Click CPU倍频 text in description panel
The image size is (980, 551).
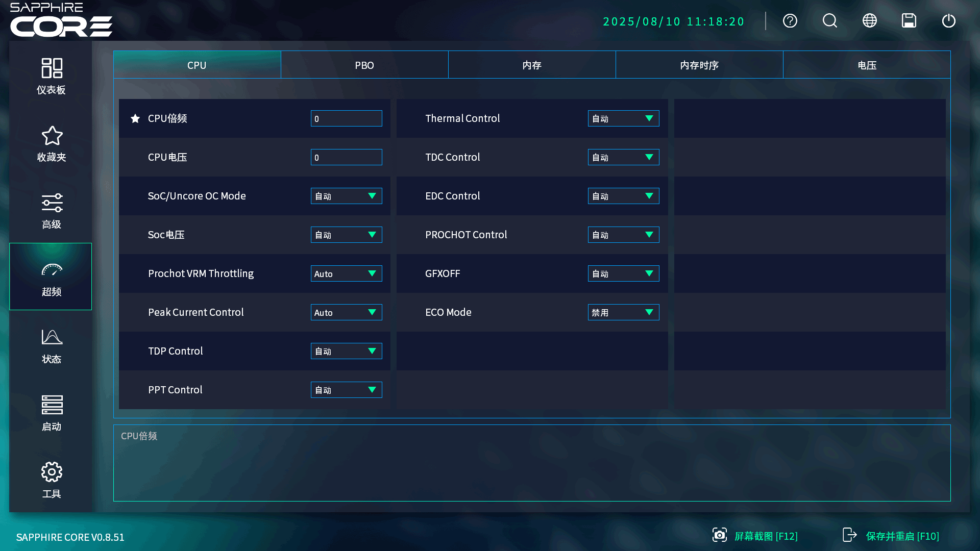(x=139, y=436)
